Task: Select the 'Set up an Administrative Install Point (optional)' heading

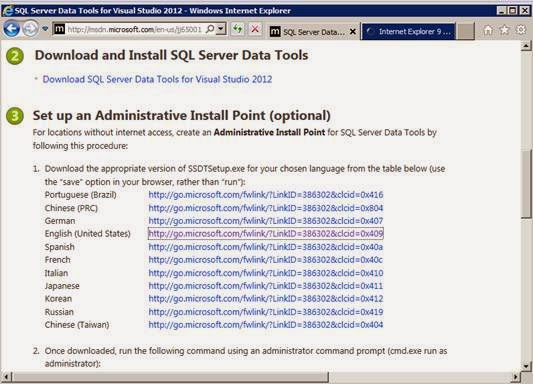Action: pos(182,116)
